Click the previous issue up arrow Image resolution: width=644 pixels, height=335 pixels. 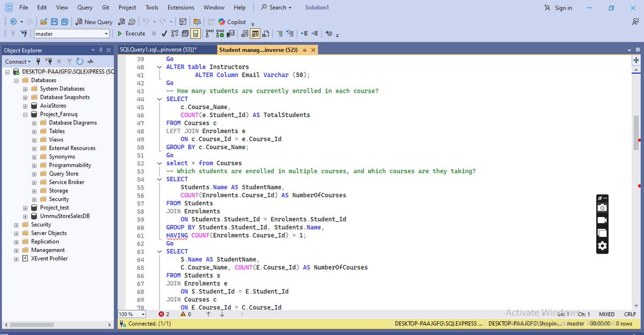tap(208, 314)
